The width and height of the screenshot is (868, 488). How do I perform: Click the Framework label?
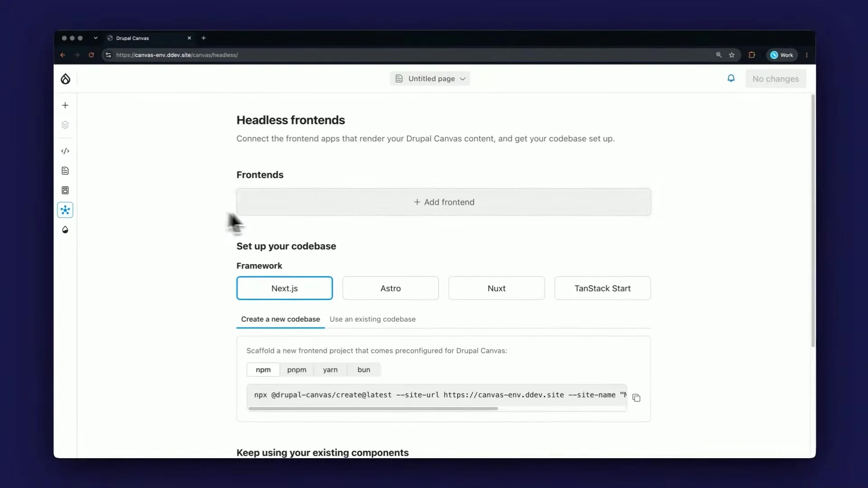[x=259, y=266]
